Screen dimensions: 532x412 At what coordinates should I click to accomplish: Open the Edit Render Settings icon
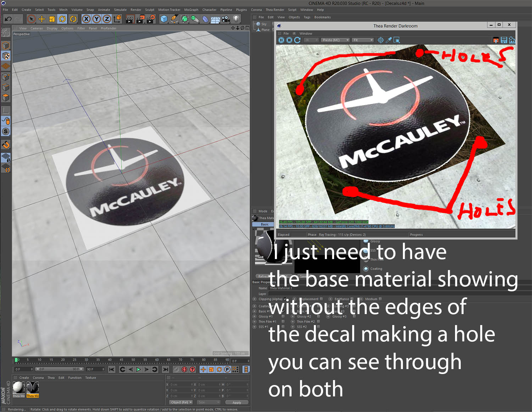151,19
